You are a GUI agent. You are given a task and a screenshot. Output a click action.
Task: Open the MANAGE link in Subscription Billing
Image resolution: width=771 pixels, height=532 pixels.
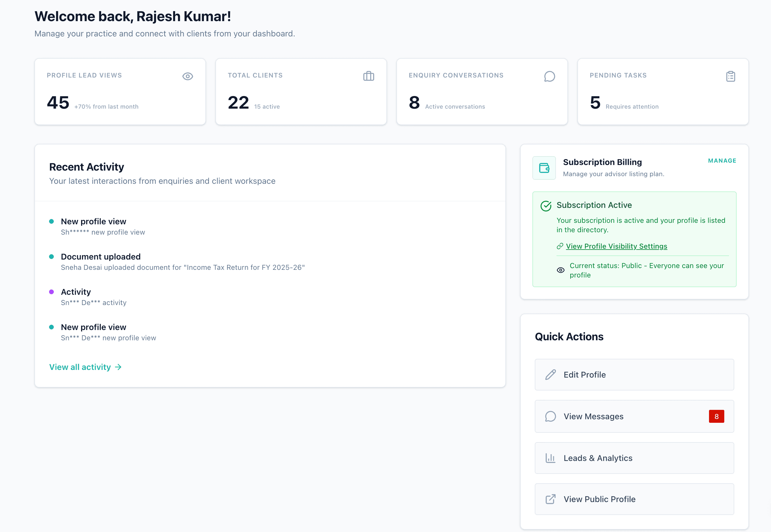point(722,161)
